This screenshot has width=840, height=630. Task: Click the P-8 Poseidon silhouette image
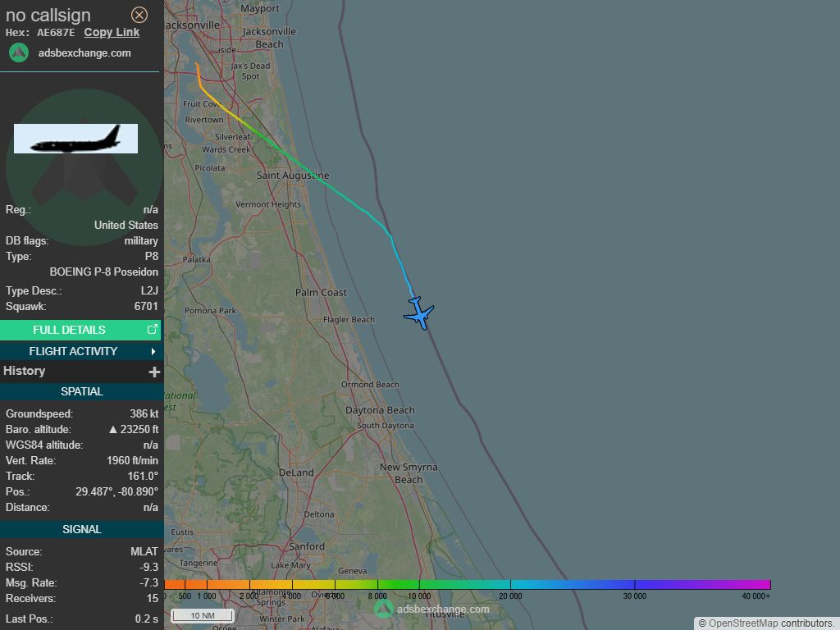click(75, 138)
